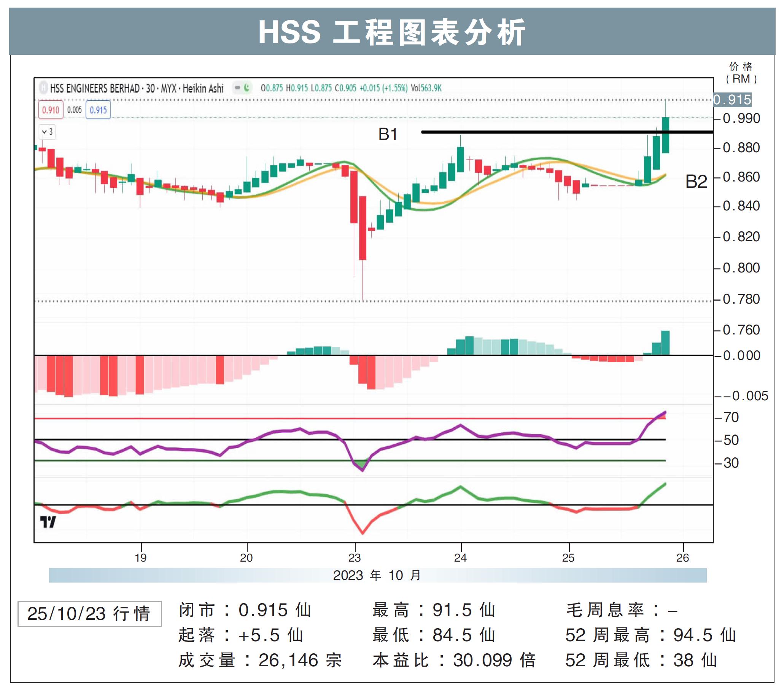
Task: Click the 0.860 price axis label
Action: 741,177
